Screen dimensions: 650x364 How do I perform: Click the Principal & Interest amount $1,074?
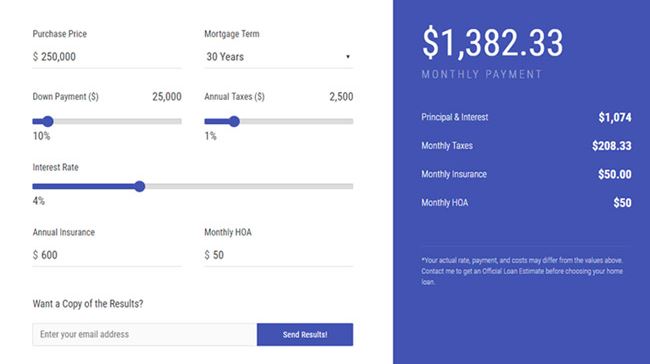(x=615, y=117)
